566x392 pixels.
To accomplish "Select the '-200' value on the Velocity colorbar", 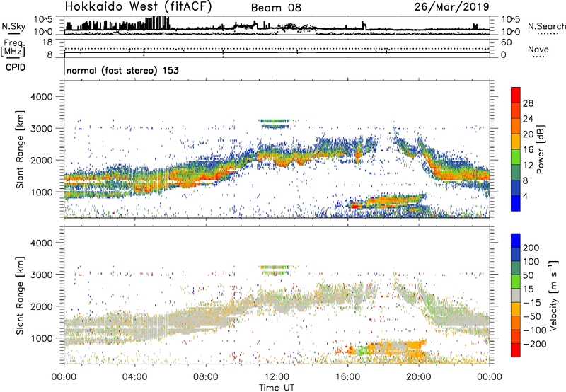I will pyautogui.click(x=535, y=344).
